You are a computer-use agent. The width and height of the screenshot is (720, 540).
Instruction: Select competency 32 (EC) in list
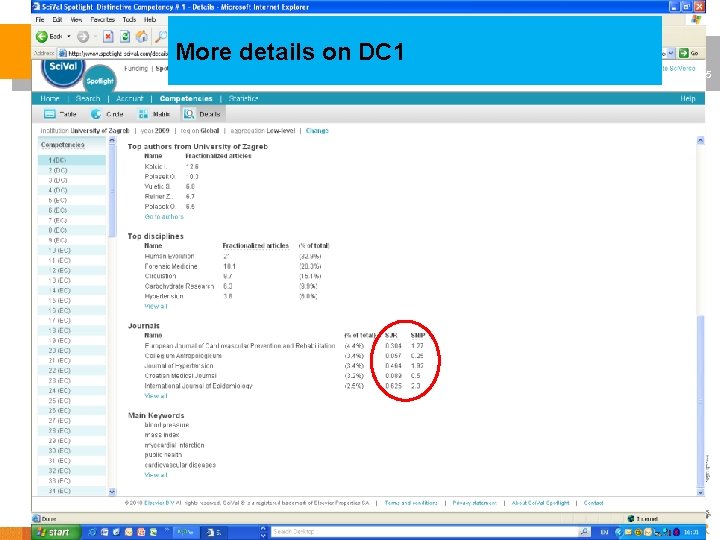tap(72, 471)
